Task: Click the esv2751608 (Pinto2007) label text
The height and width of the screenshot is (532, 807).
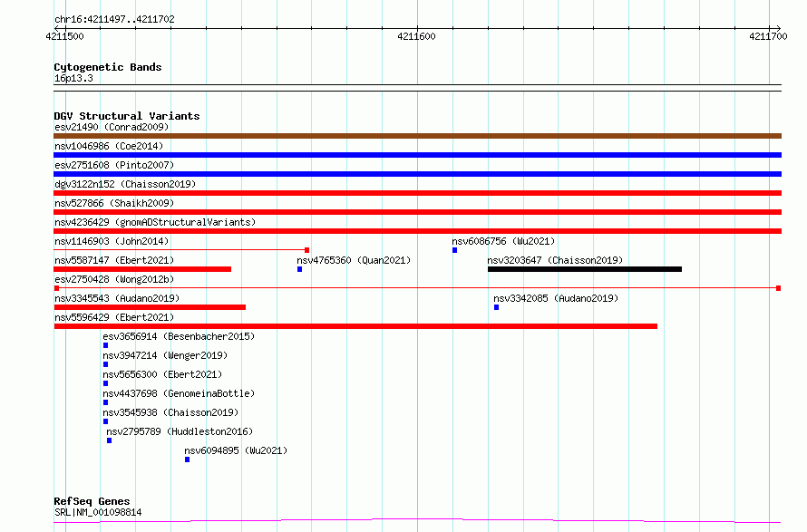Action: pos(114,165)
